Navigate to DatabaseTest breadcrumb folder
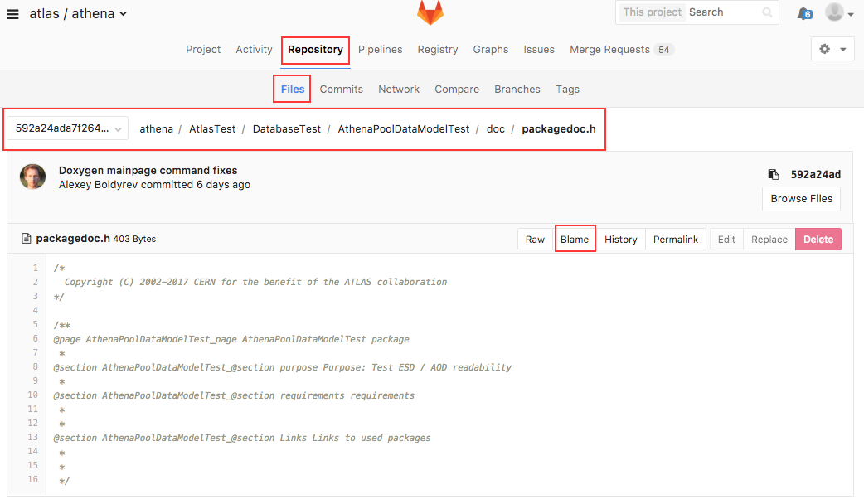This screenshot has width=864, height=504. (287, 128)
